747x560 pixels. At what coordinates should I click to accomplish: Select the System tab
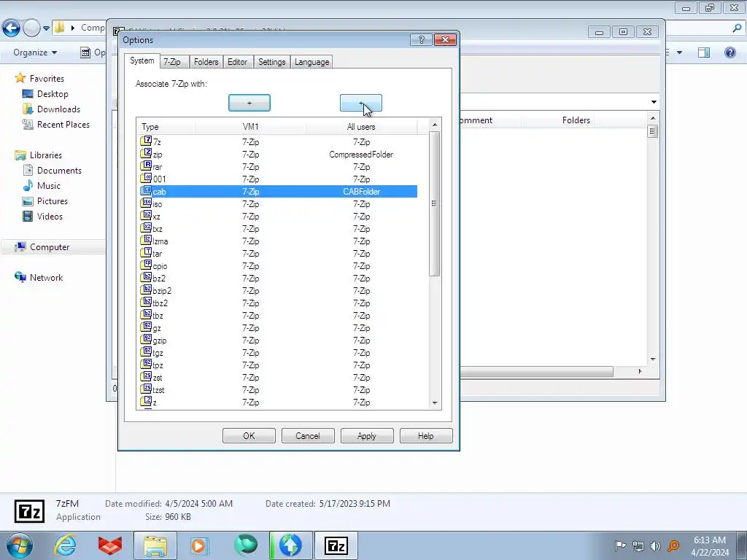click(142, 61)
